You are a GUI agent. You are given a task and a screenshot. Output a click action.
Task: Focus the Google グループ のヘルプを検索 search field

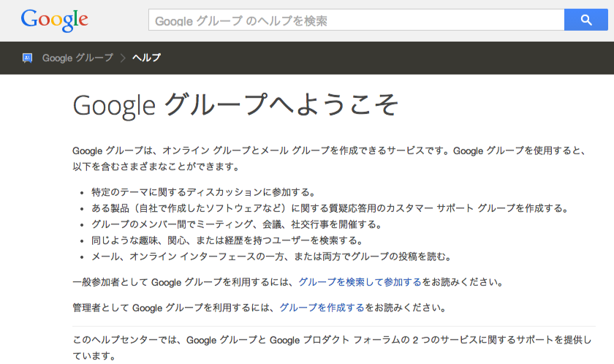(357, 20)
